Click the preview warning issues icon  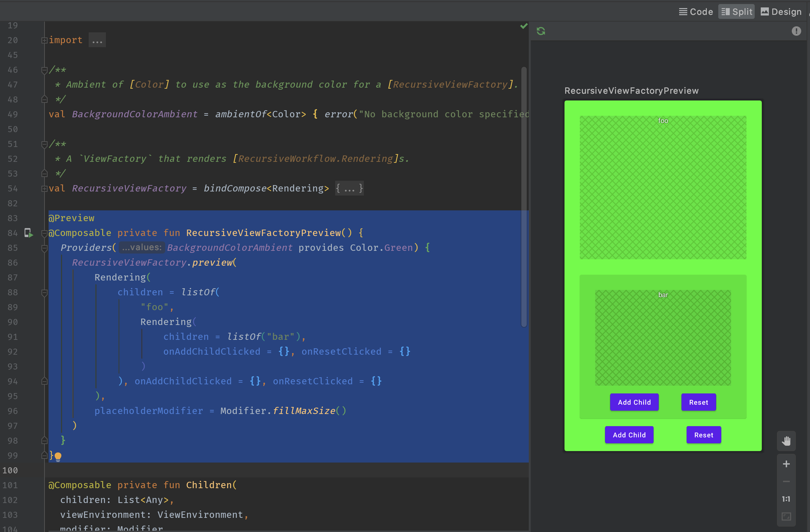(x=796, y=31)
